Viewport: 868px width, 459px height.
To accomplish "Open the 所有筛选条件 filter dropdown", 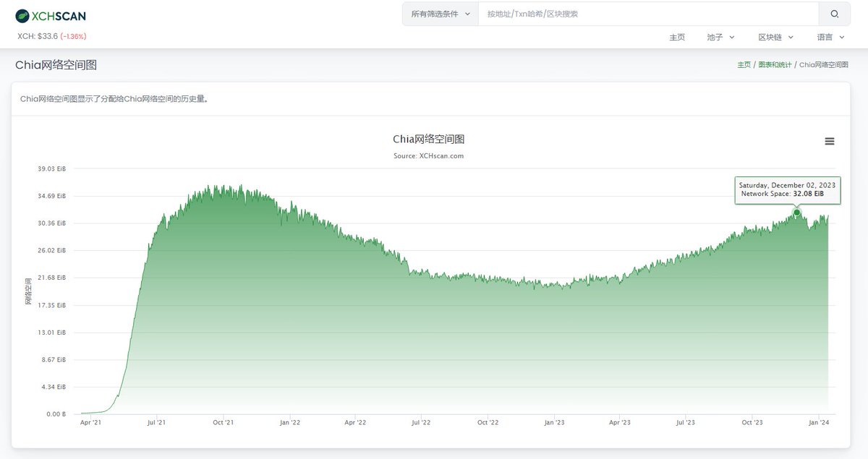I will coord(441,14).
